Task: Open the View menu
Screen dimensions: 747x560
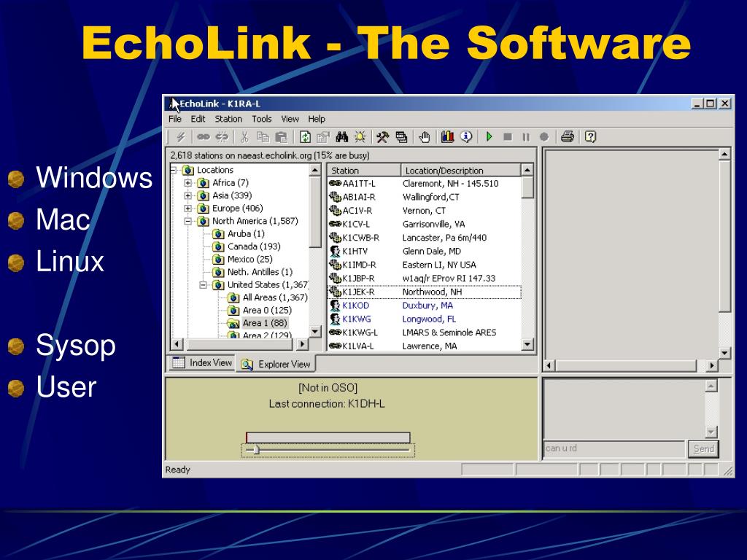Action: 290,119
